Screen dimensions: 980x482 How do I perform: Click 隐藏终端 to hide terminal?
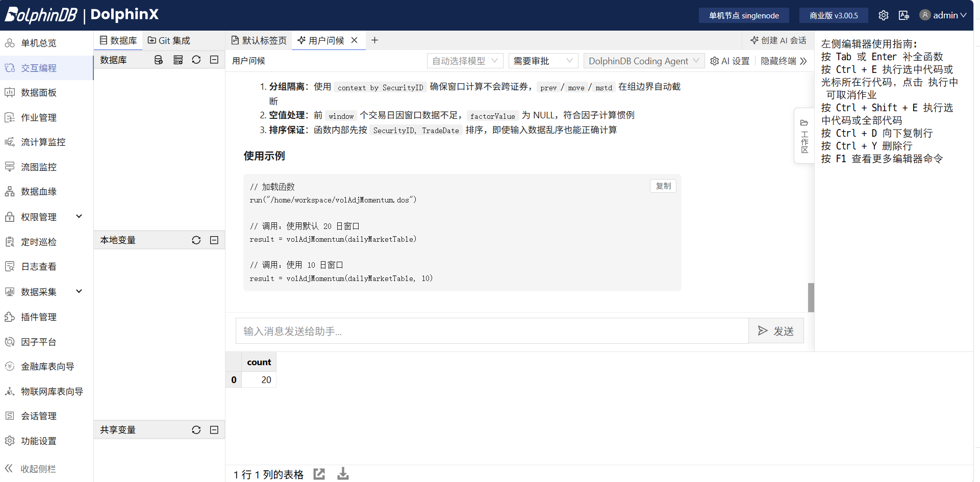tap(784, 61)
